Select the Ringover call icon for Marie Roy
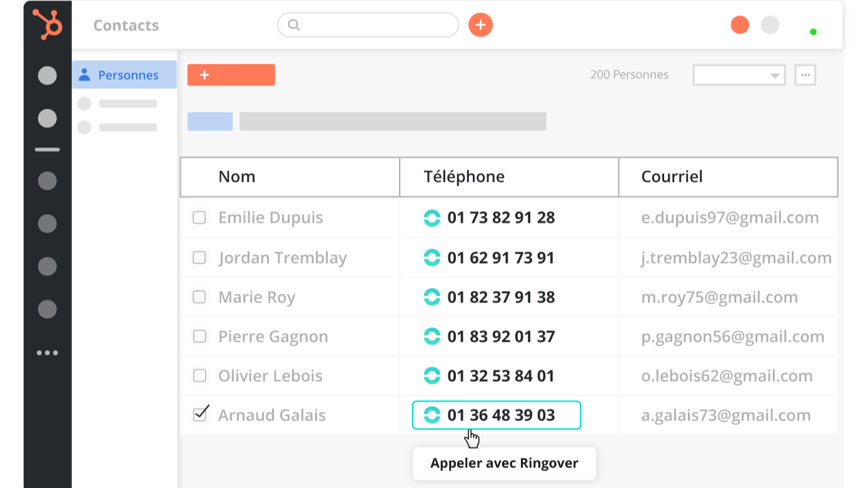Viewport: 868px width, 488px height. click(432, 297)
